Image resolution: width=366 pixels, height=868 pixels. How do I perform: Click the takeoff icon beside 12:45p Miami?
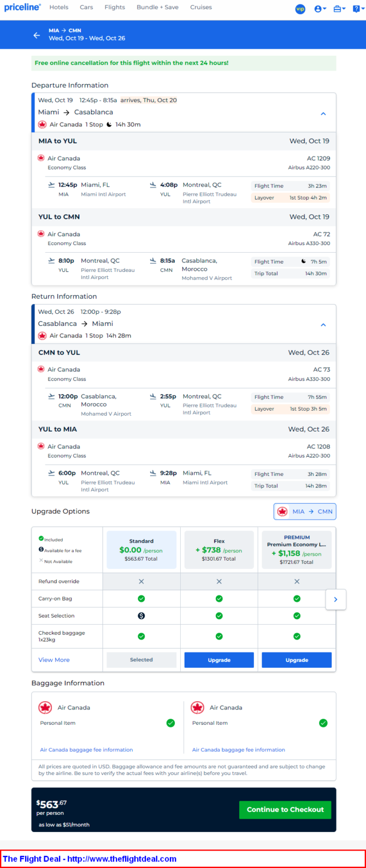[x=51, y=185]
